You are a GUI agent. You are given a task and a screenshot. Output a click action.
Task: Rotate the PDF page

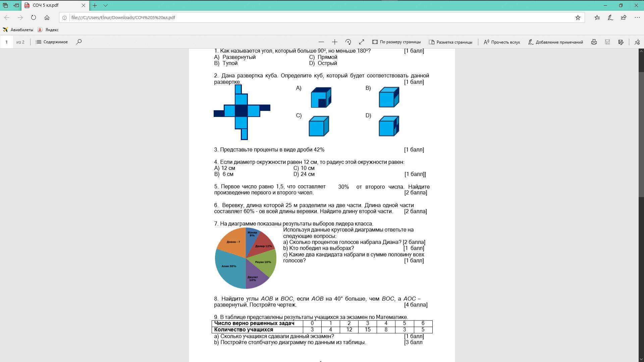tap(348, 42)
